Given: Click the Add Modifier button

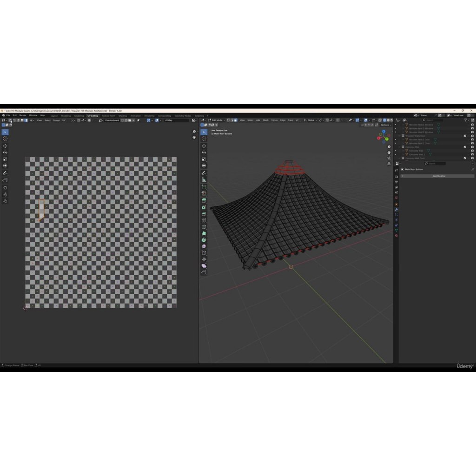Looking at the screenshot, I should click(437, 176).
